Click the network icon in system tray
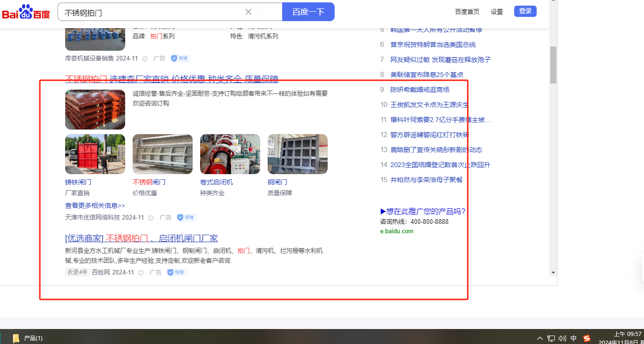This screenshot has width=644, height=344. pos(551,338)
